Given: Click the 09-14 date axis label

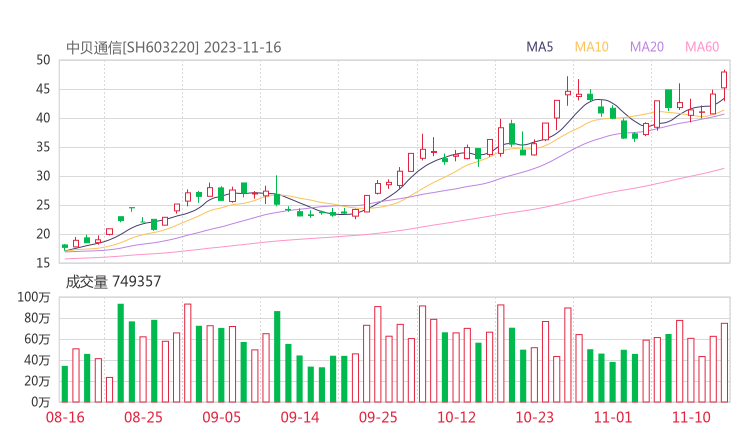Looking at the screenshot, I should point(300,417).
